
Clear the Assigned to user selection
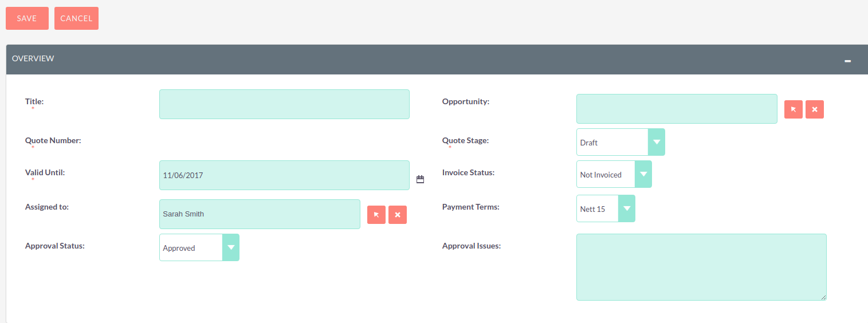click(397, 214)
